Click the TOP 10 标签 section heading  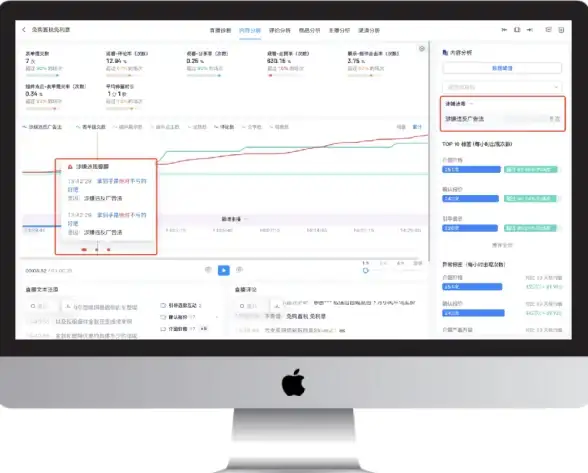(477, 144)
